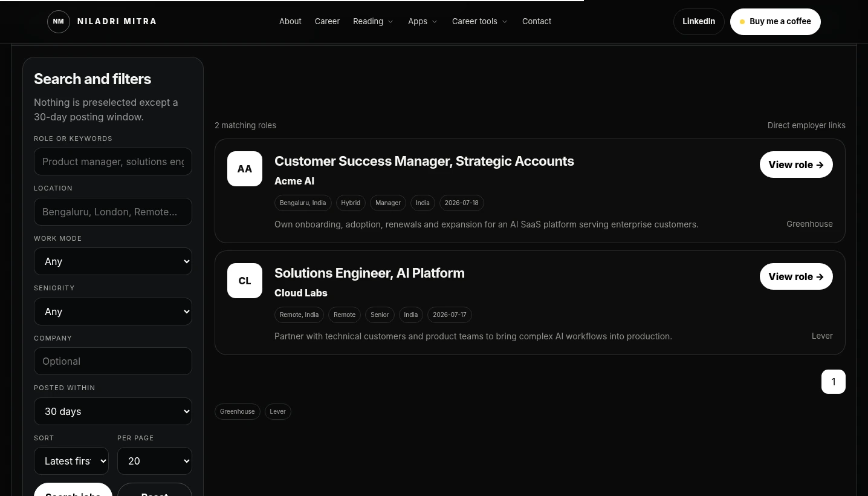Go to the Career page
The height and width of the screenshot is (496, 868).
click(x=327, y=22)
